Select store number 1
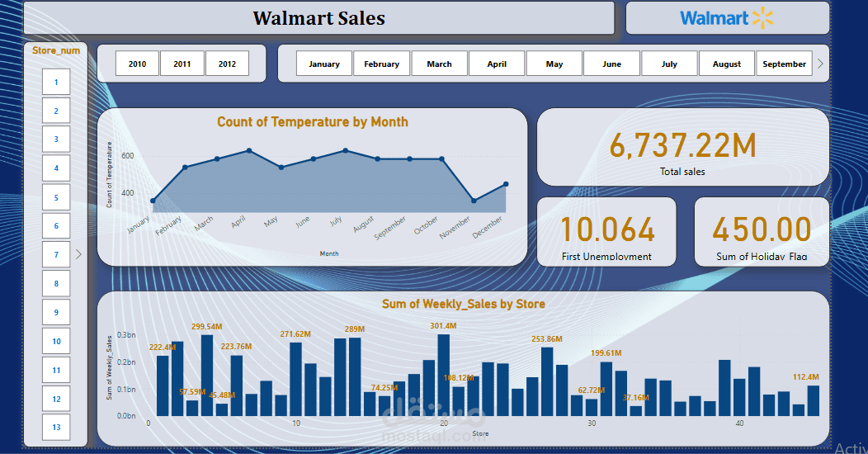The width and height of the screenshot is (868, 454). [x=56, y=82]
